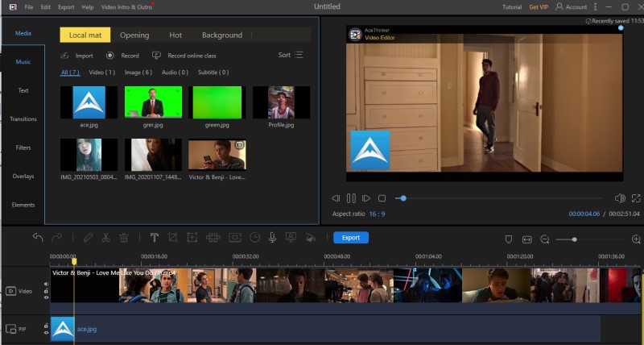Open the Filters sidebar section
Viewport: 644px width, 345px height.
click(x=23, y=148)
